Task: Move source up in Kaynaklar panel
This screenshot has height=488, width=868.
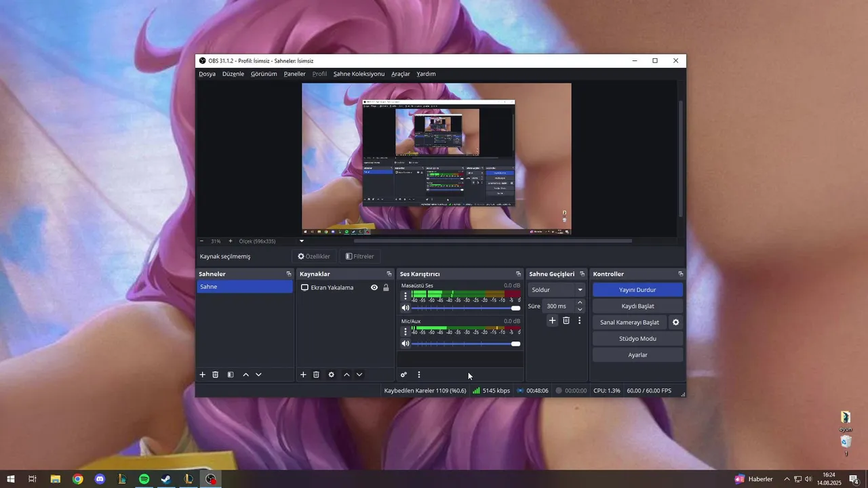Action: tap(347, 375)
